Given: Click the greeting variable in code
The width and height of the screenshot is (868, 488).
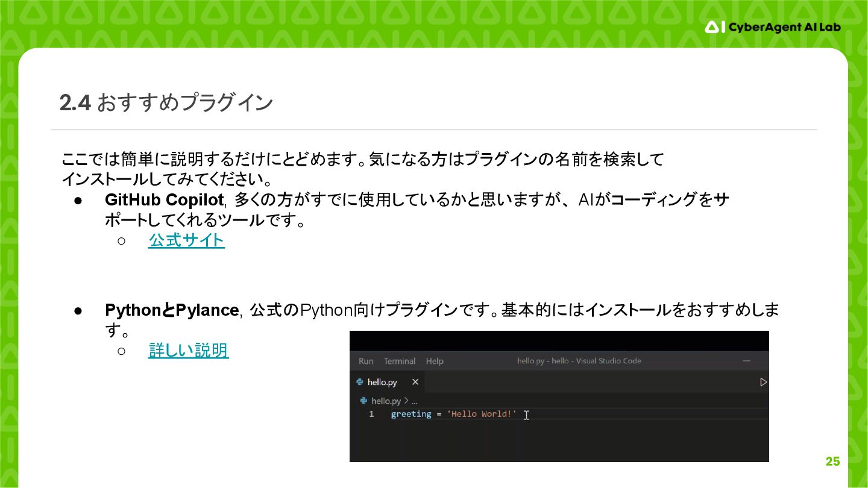Looking at the screenshot, I should (411, 414).
